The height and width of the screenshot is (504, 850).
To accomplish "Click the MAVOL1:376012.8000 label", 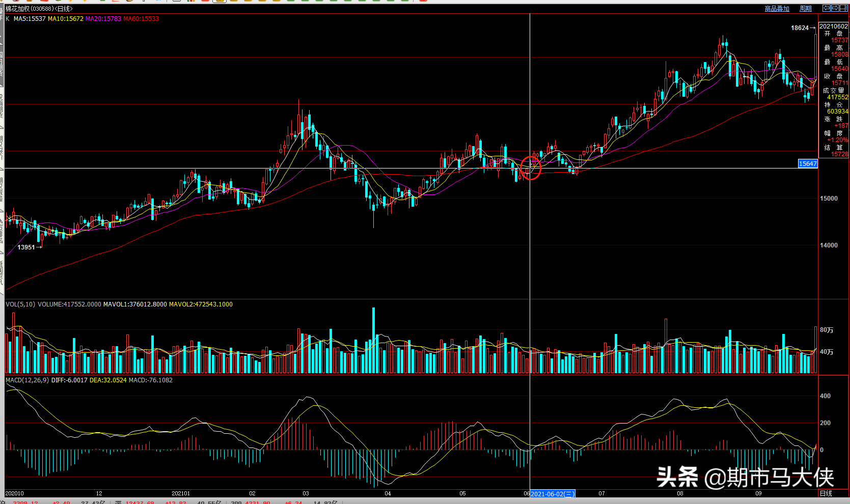I will (x=135, y=304).
